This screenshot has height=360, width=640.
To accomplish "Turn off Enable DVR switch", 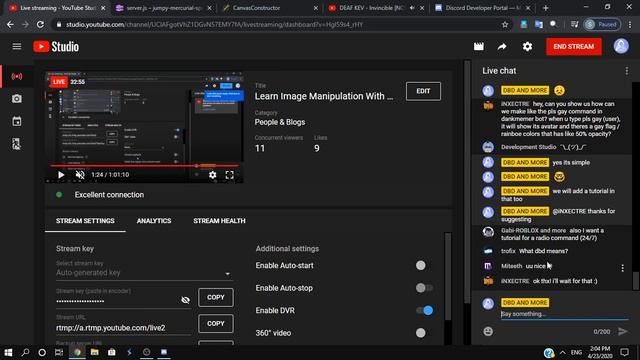I will tap(424, 311).
